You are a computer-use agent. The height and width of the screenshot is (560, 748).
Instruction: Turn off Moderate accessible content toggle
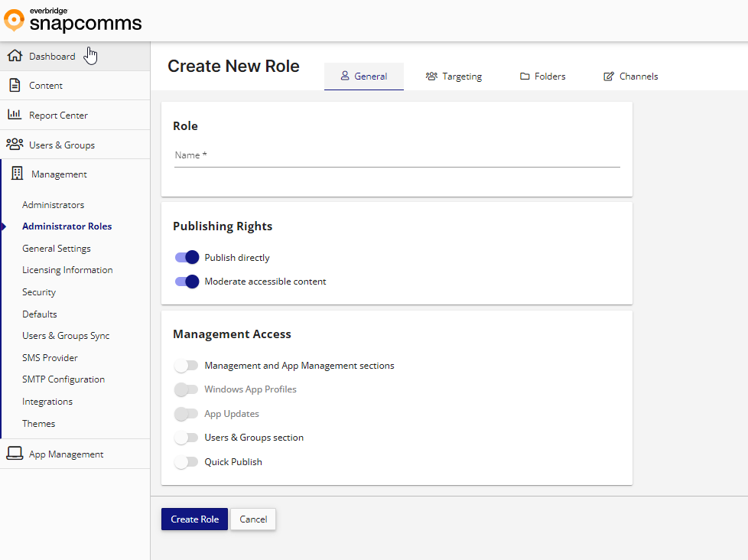click(187, 282)
